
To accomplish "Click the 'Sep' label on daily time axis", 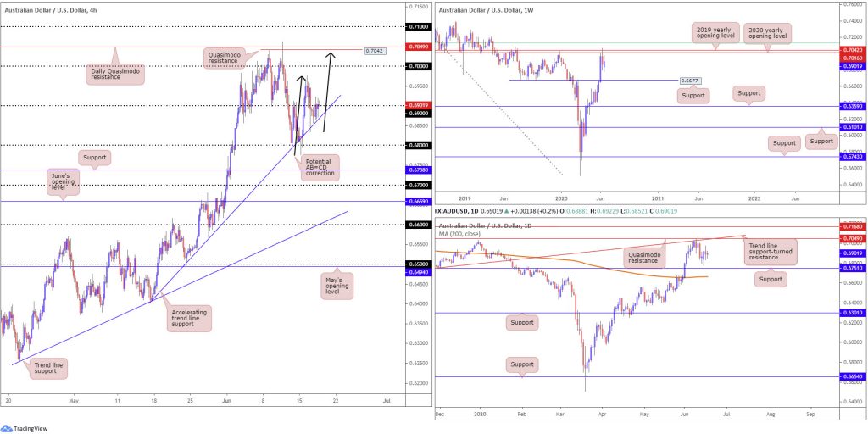I will (x=811, y=413).
